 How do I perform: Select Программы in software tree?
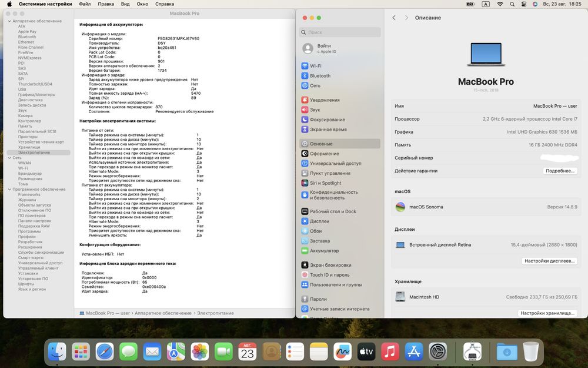(x=29, y=231)
